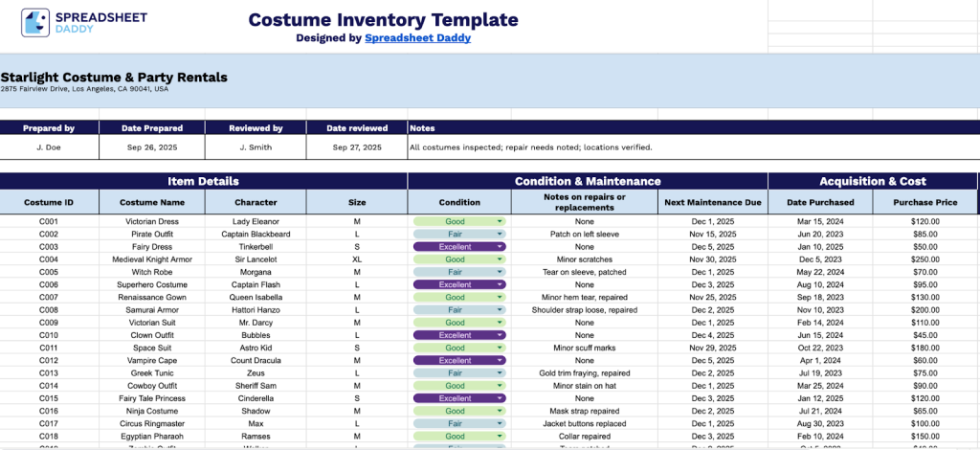The height and width of the screenshot is (450, 980).
Task: Click the Captain Blackbeard character cell
Action: tap(256, 234)
